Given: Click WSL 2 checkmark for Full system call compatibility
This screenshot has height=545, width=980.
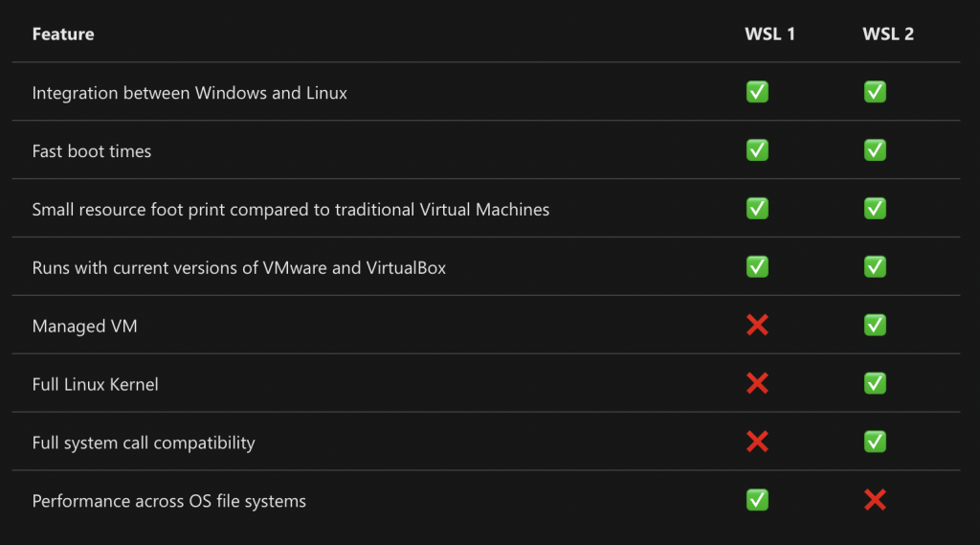Looking at the screenshot, I should [x=875, y=442].
